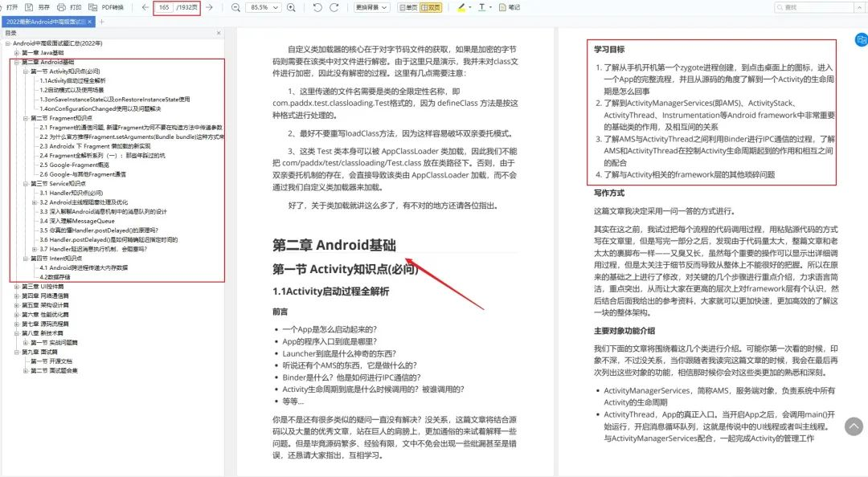Image resolution: width=868 pixels, height=477 pixels.
Task: Open outline item 第一节 开源文档
Action: (x=51, y=361)
